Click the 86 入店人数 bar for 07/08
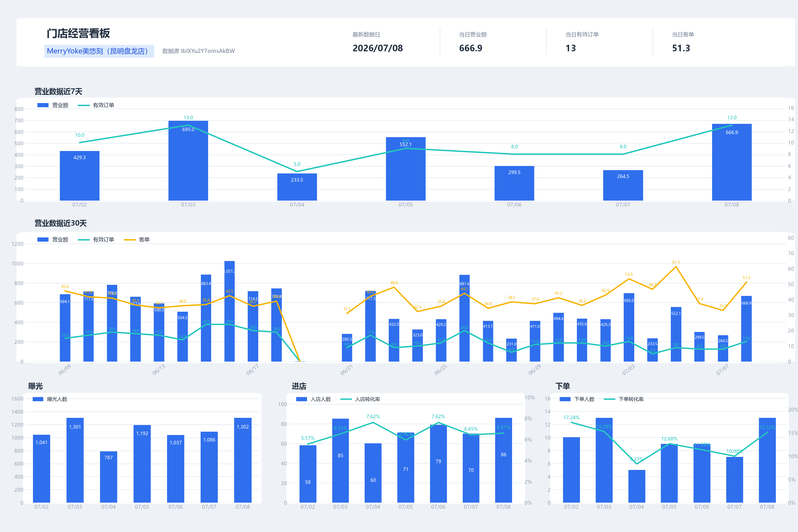This screenshot has height=532, width=798. (x=503, y=460)
